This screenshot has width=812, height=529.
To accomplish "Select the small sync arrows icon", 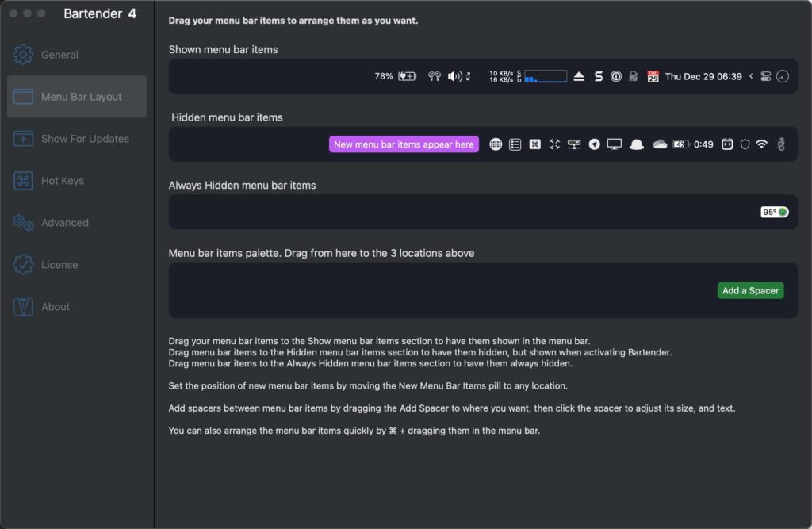I will click(468, 76).
